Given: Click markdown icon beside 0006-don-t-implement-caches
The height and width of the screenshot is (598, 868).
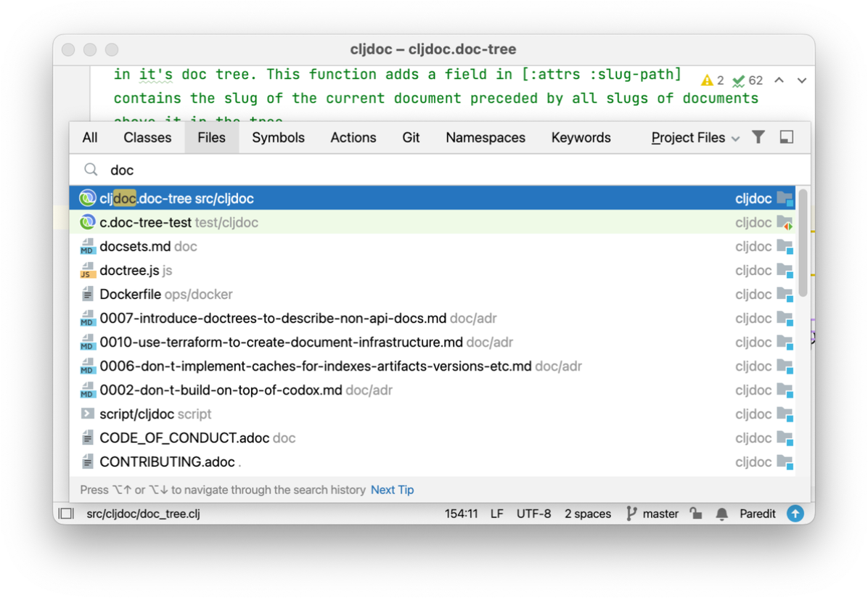Looking at the screenshot, I should (x=87, y=366).
